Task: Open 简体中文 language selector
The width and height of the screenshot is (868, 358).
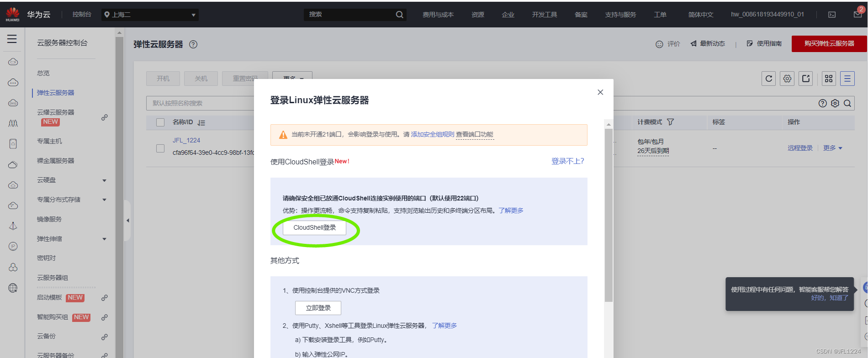Action: click(x=701, y=15)
